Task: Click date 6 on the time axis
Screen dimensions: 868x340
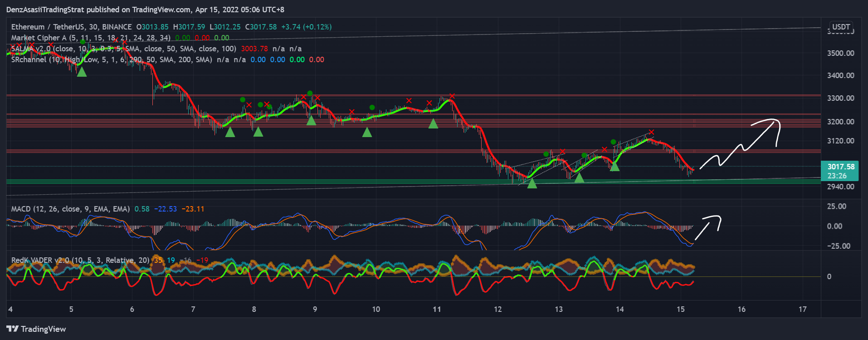Action: 132,309
